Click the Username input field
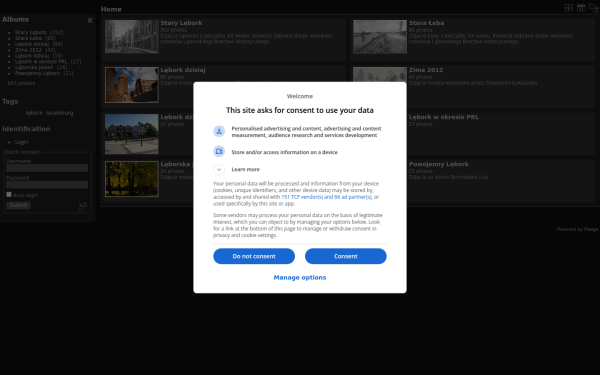The width and height of the screenshot is (600, 375). pos(47,168)
